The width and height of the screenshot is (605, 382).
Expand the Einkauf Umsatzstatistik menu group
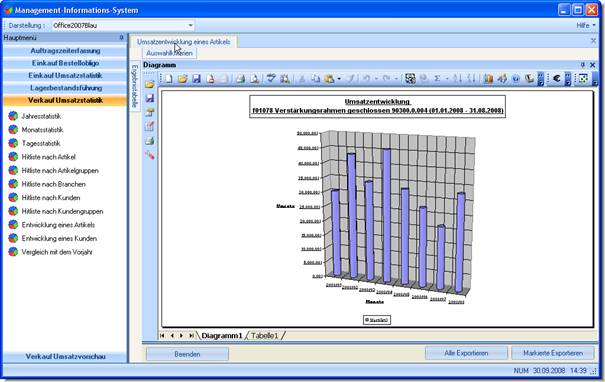click(65, 76)
